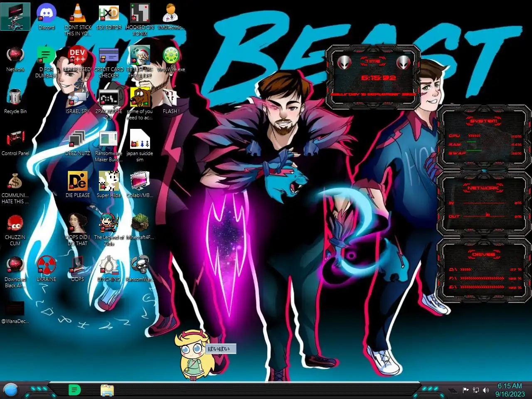Image resolution: width=532 pixels, height=399 pixels.
Task: Open File Explorer from the taskbar
Action: click(x=107, y=390)
